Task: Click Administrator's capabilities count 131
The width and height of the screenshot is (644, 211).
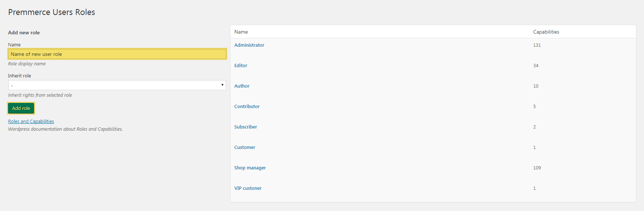Action: pos(537,45)
